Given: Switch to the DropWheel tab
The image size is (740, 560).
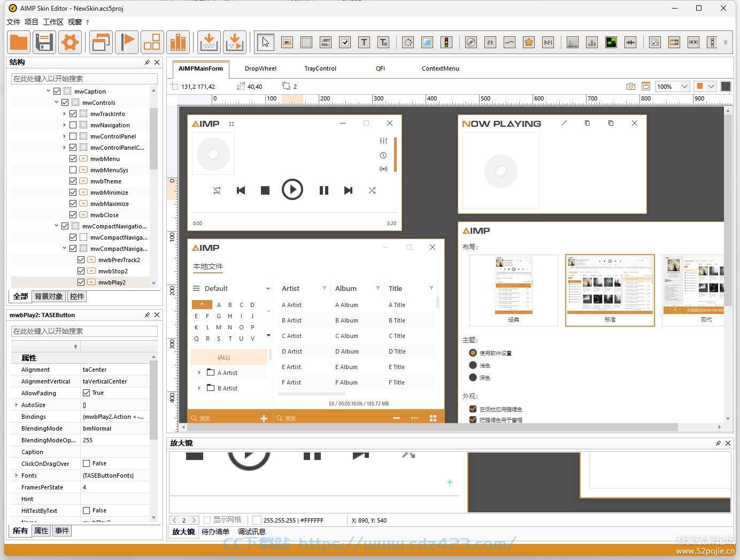Looking at the screenshot, I should click(260, 68).
